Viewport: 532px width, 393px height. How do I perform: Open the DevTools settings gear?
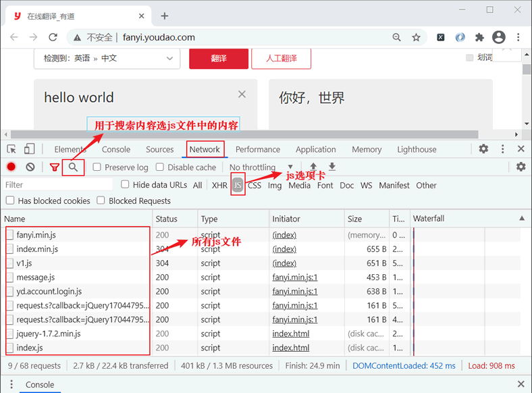tap(483, 149)
